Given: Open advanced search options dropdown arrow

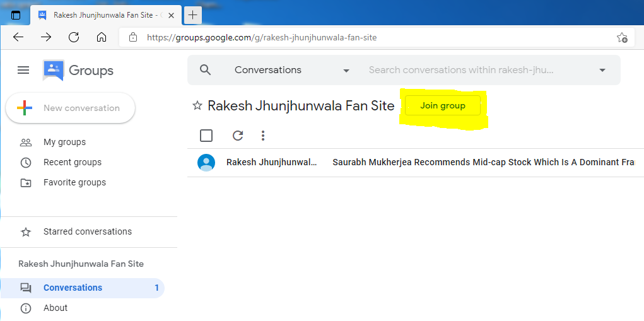Looking at the screenshot, I should point(602,71).
